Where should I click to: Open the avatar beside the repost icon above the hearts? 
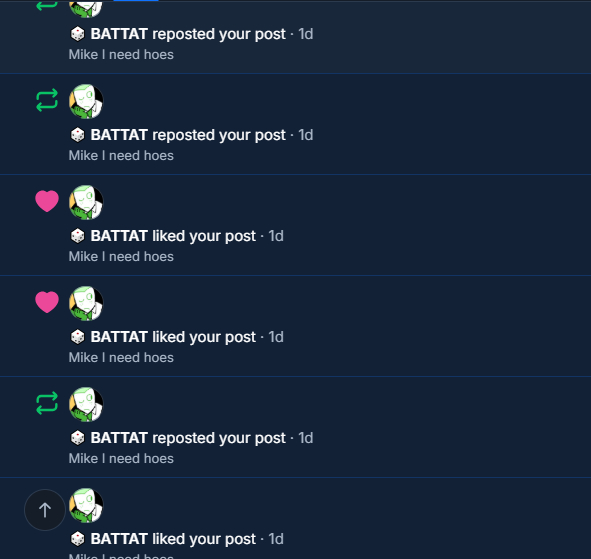[86, 102]
